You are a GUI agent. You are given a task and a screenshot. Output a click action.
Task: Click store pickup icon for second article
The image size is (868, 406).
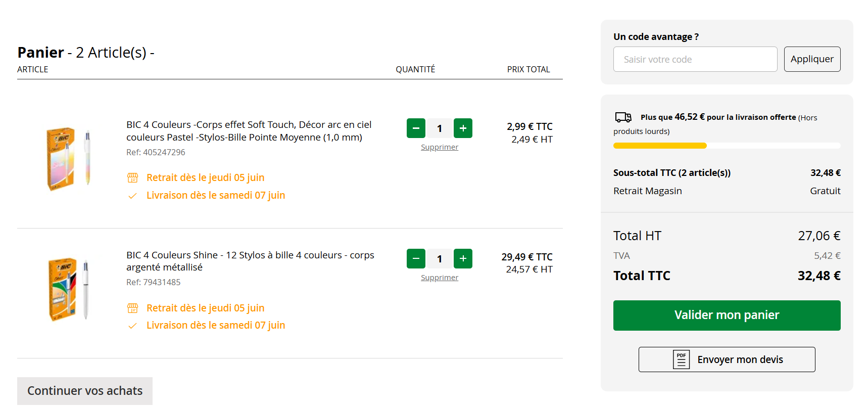(132, 308)
